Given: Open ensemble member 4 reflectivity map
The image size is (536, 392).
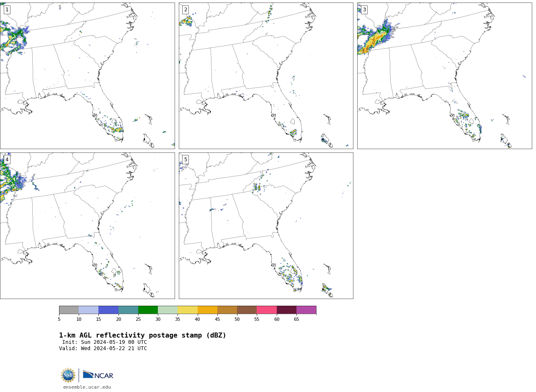Looking at the screenshot, I should 87,226.
